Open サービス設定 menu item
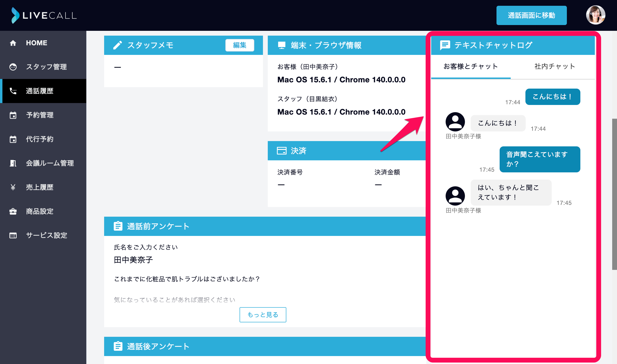This screenshot has width=617, height=364. click(43, 235)
